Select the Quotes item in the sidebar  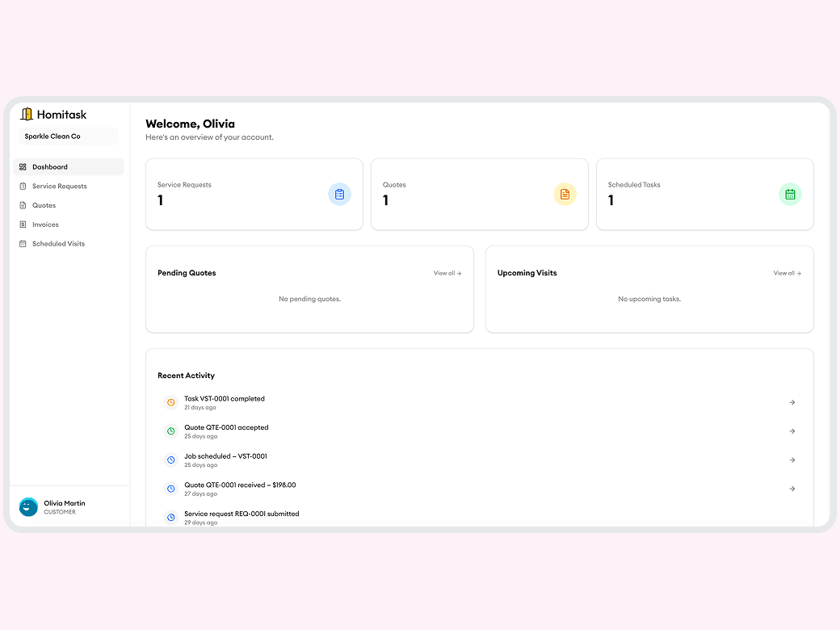click(x=44, y=206)
